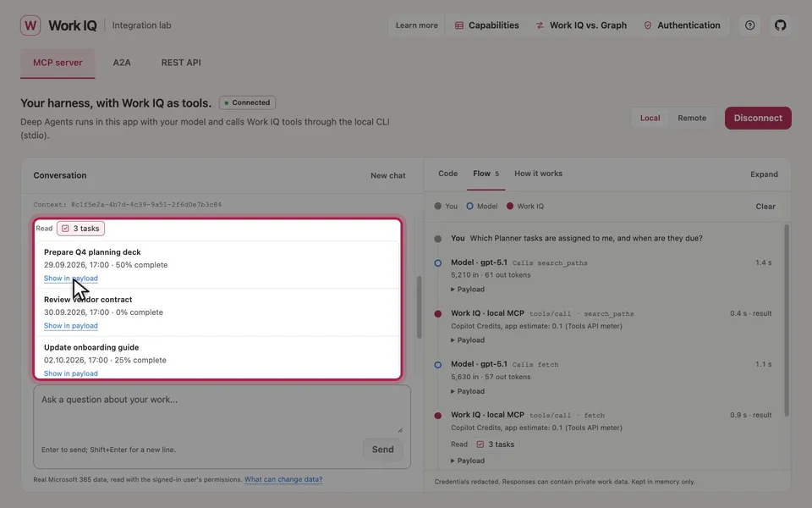Expand Payload under the search_paths result step
Viewport: 812px width, 508px height.
click(x=468, y=340)
